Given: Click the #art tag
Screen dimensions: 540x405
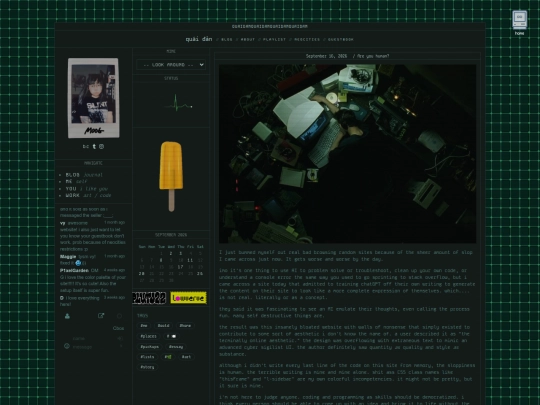Looking at the screenshot, I should pos(186,357).
